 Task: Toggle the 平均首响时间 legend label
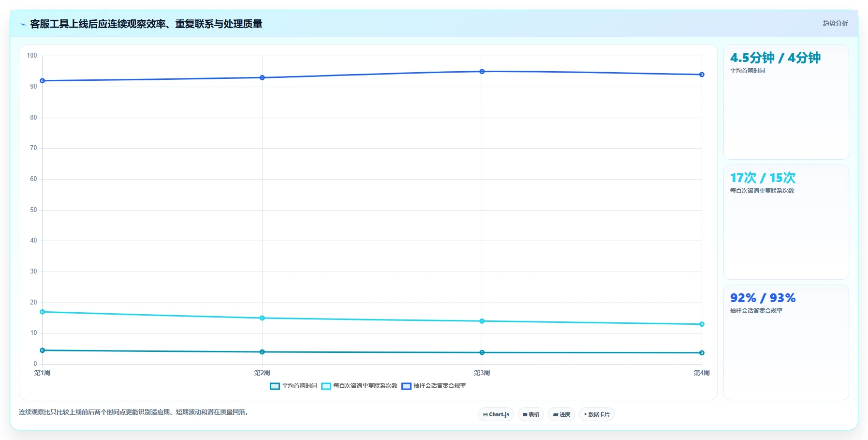(x=299, y=386)
